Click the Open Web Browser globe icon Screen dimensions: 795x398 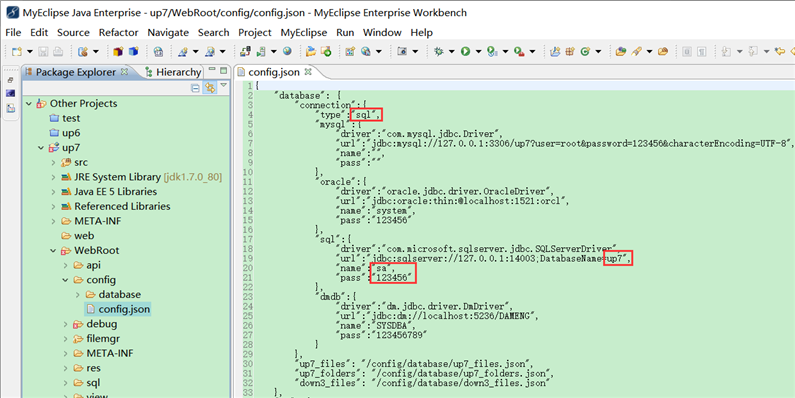point(287,51)
